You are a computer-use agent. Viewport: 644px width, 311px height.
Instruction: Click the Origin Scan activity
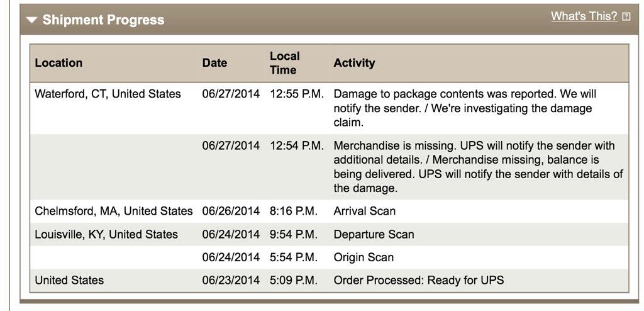click(x=364, y=257)
